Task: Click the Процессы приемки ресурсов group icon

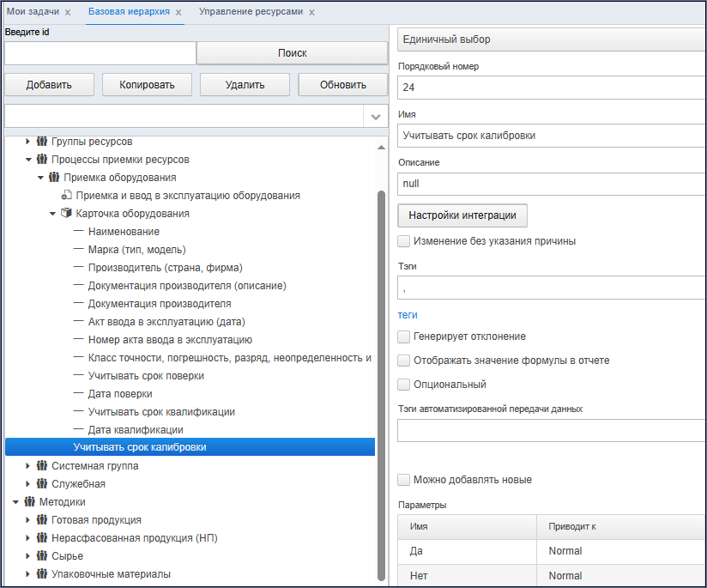Action: [42, 160]
